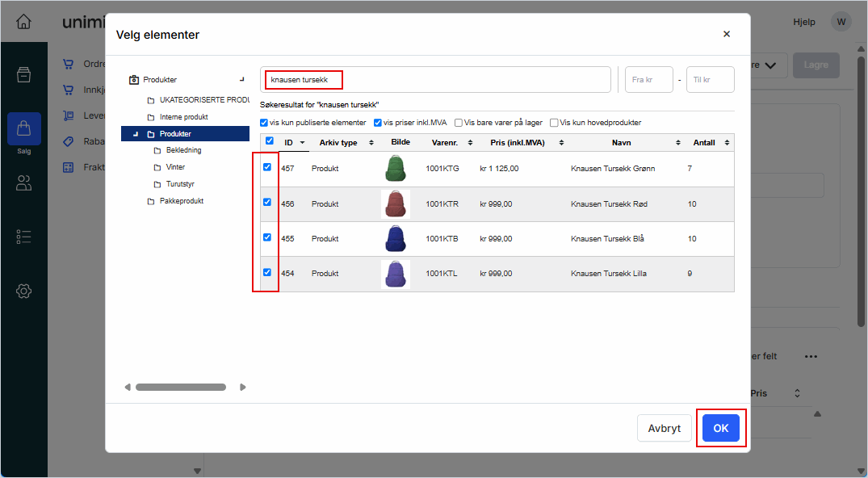Click the W user avatar
The height and width of the screenshot is (478, 868).
point(841,22)
